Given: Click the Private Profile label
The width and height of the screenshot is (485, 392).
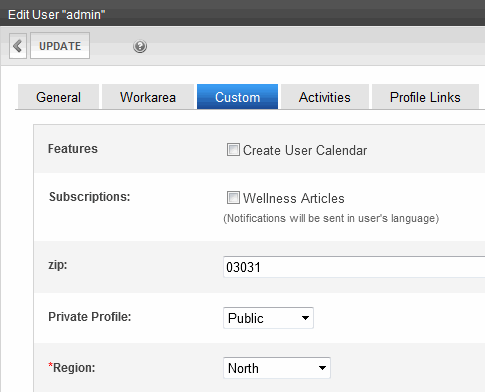Looking at the screenshot, I should 90,317.
